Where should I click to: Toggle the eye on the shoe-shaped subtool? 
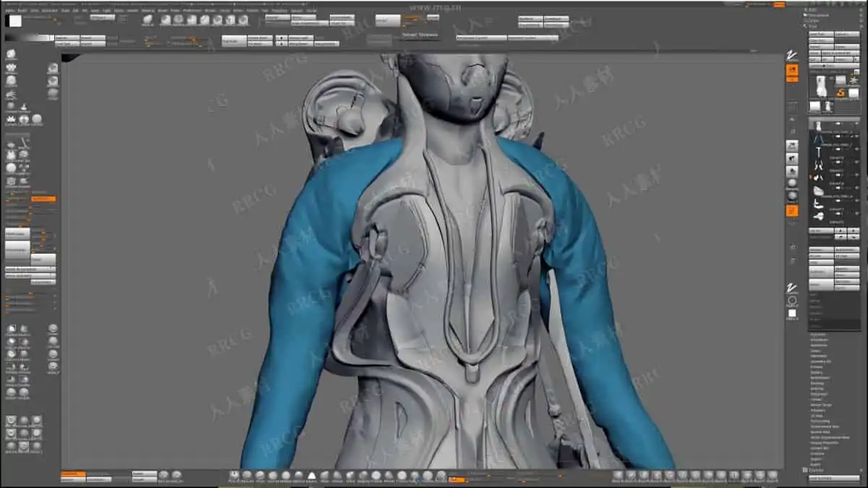[856, 188]
